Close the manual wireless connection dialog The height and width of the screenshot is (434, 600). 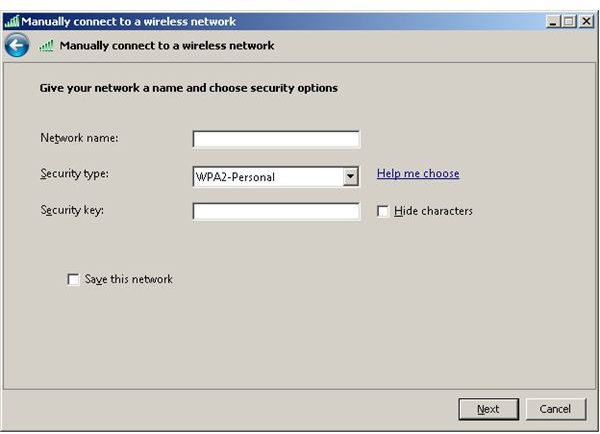(x=586, y=21)
